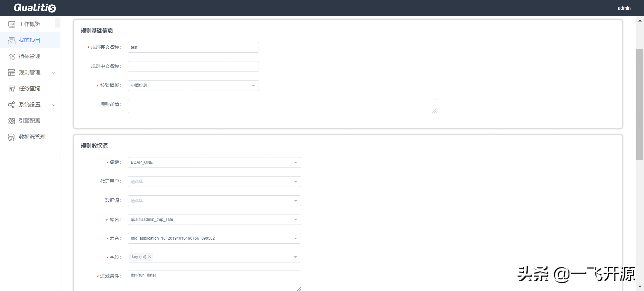Open the 数据源 dropdown
Screen dimensions: 644x291
[214, 201]
